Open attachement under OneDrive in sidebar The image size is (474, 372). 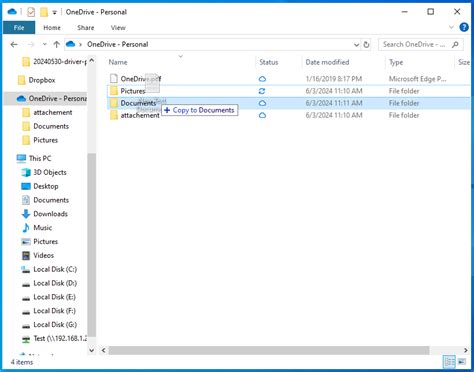(47, 112)
